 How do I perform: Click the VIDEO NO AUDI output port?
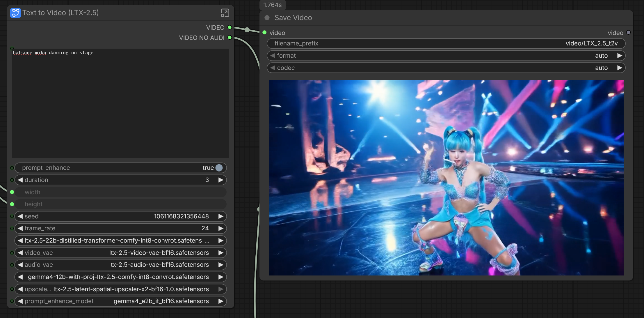pyautogui.click(x=230, y=38)
